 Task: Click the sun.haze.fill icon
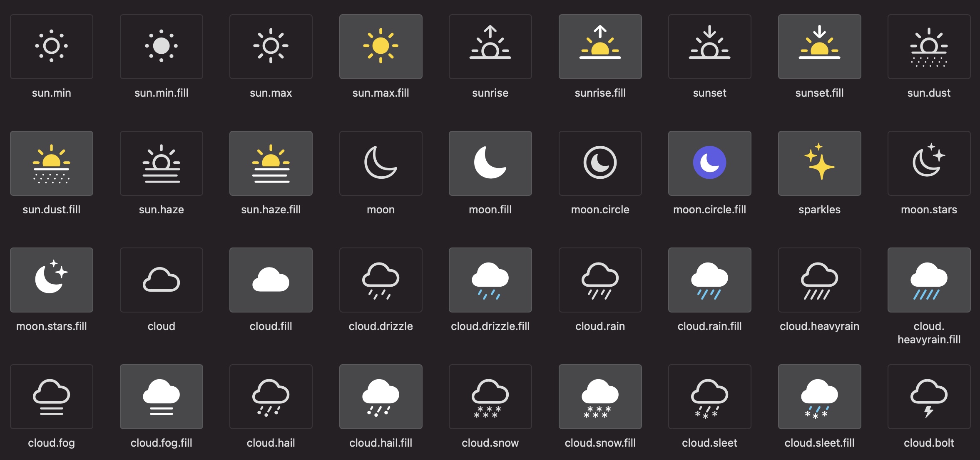pos(271,163)
